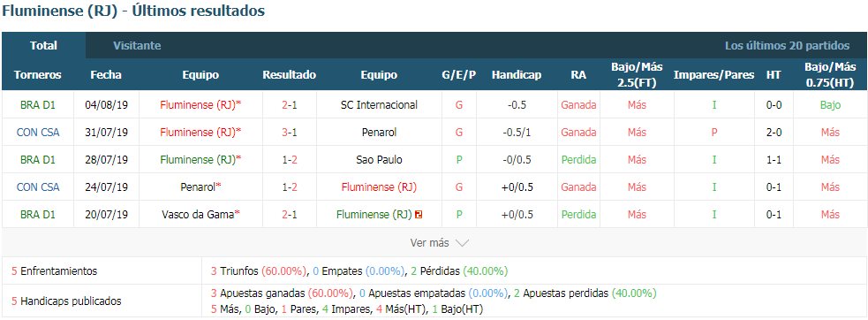Click the Impares/Pares column header

point(714,75)
